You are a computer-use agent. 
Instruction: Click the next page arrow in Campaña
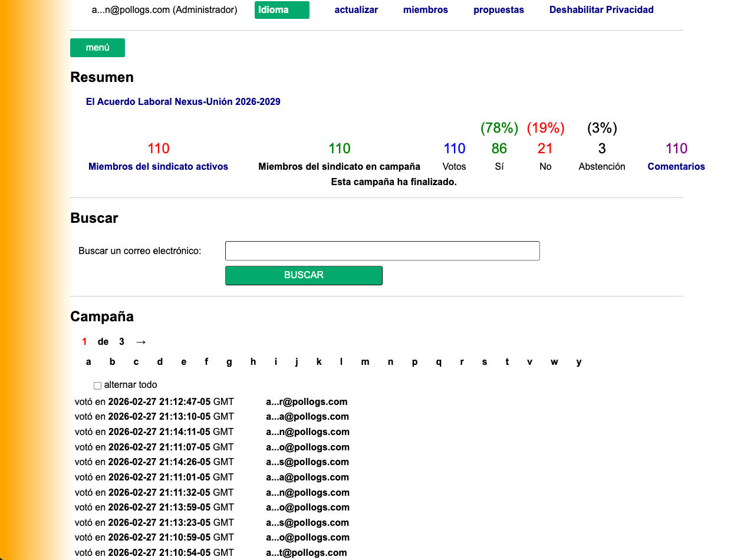(x=140, y=342)
